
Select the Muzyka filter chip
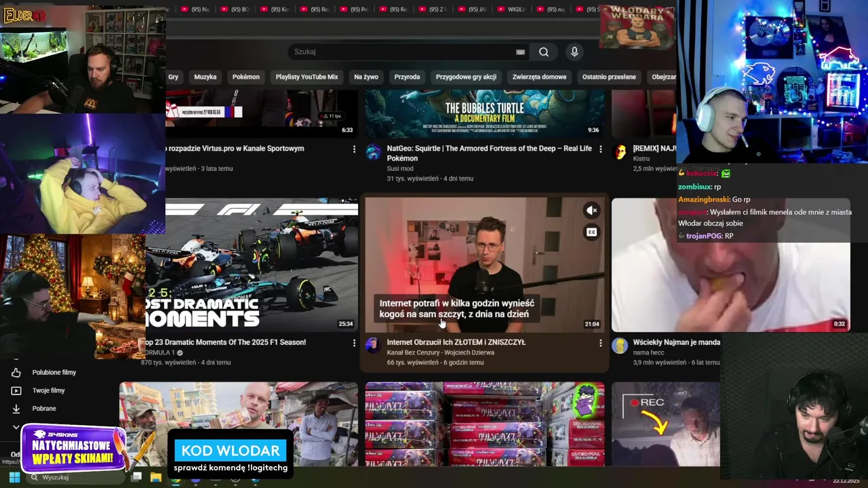point(205,77)
